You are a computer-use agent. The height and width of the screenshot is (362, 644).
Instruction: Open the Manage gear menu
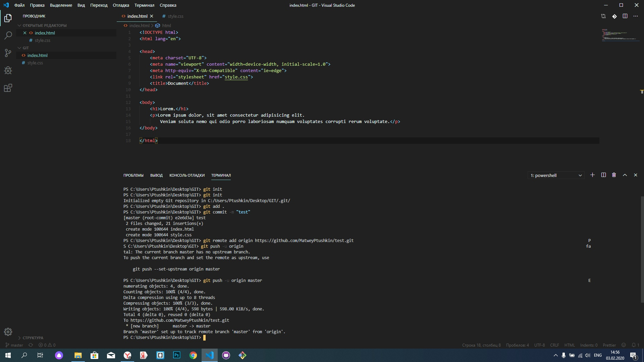coord(8,332)
